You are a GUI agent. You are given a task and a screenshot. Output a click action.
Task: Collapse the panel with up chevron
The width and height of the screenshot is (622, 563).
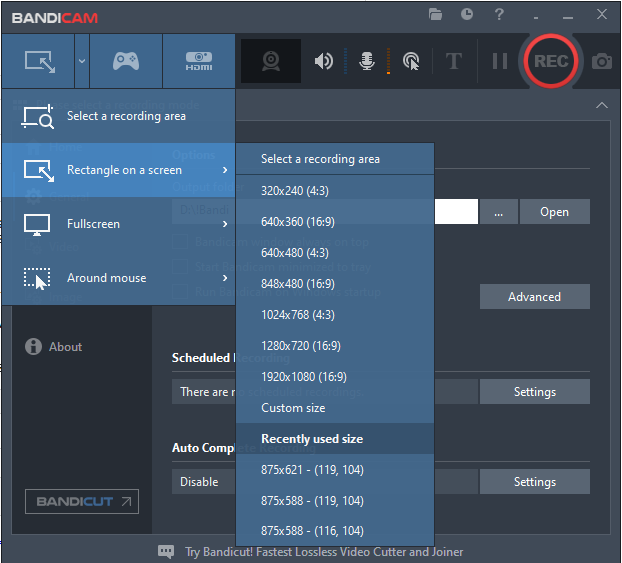(x=602, y=105)
